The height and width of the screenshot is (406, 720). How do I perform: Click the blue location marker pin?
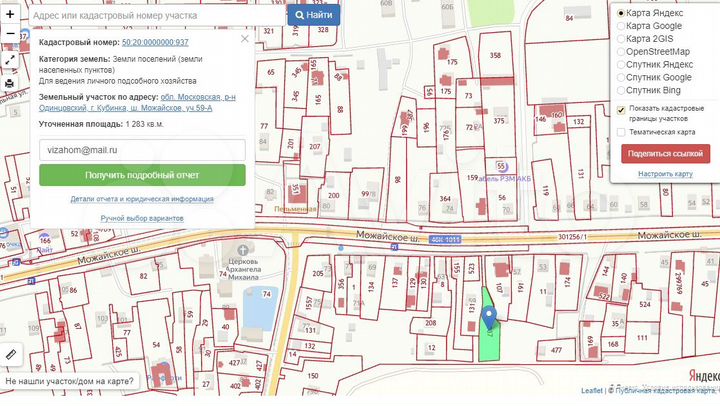pyautogui.click(x=489, y=318)
